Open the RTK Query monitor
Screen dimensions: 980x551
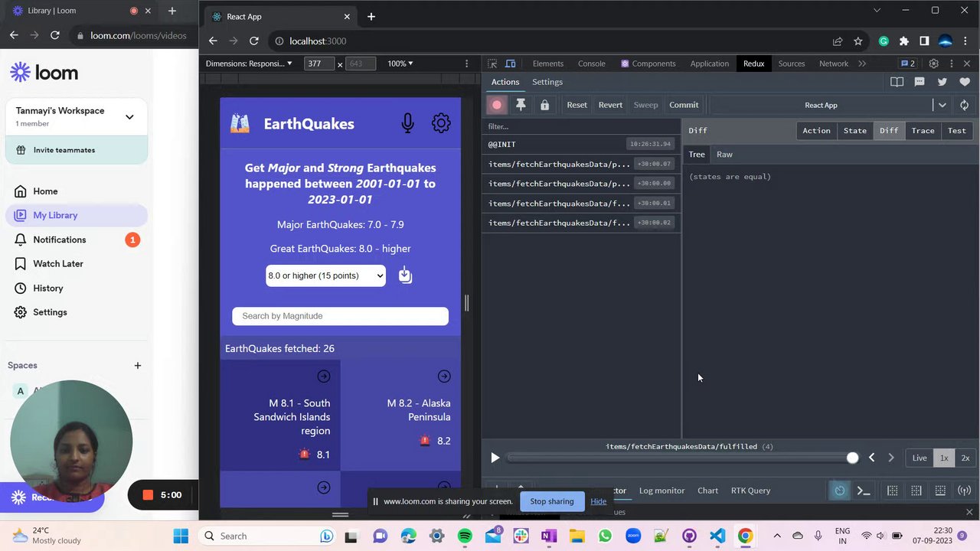[750, 491]
